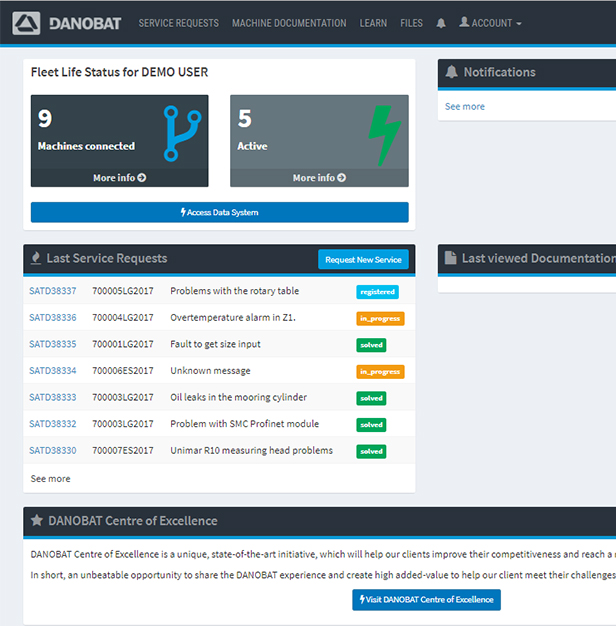Click the Last Service Requests heading
616x626 pixels.
(107, 258)
